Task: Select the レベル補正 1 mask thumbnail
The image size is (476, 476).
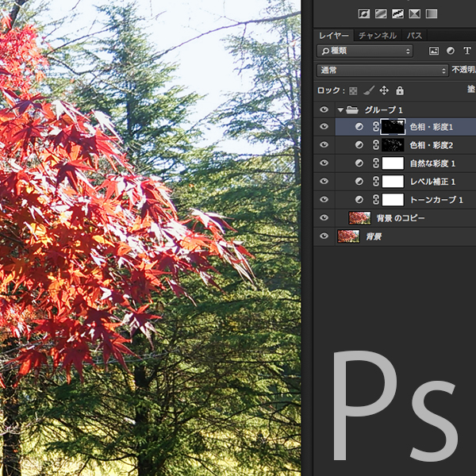Action: pyautogui.click(x=393, y=182)
